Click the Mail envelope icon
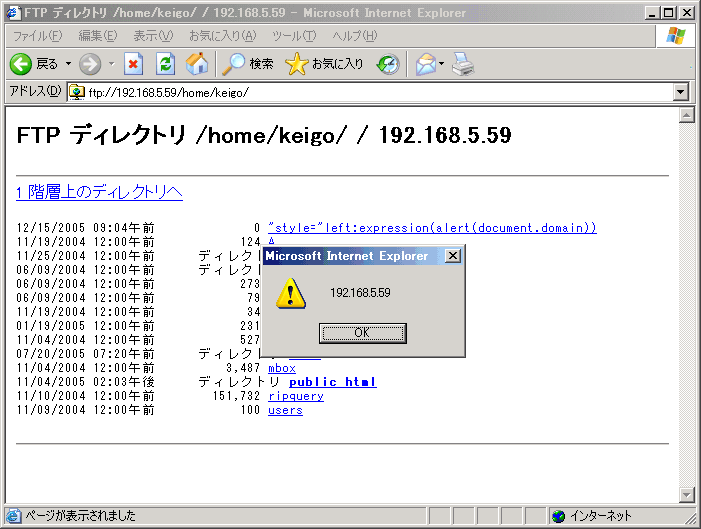 (425, 64)
